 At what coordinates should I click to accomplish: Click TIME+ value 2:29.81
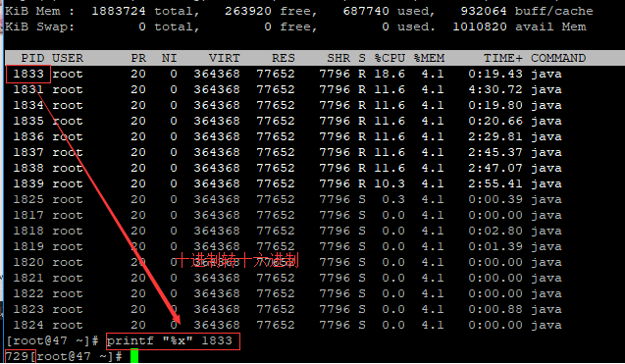coord(495,136)
